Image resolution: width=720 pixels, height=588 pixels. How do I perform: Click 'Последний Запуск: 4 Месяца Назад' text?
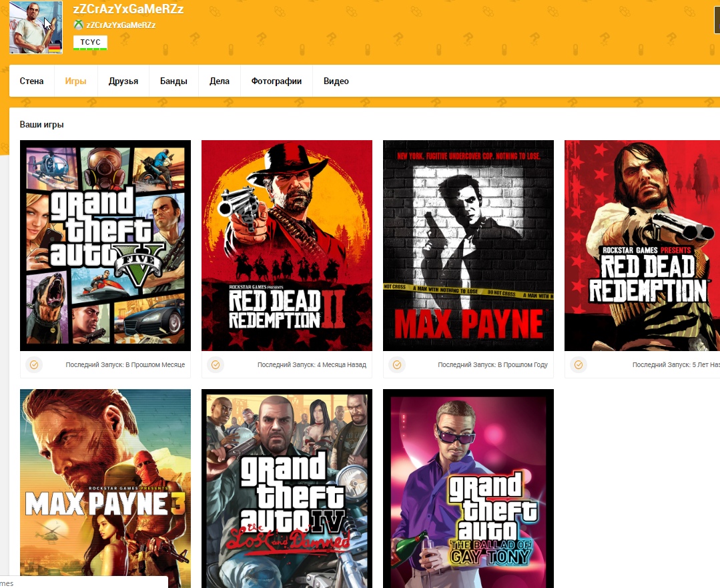[x=312, y=364]
